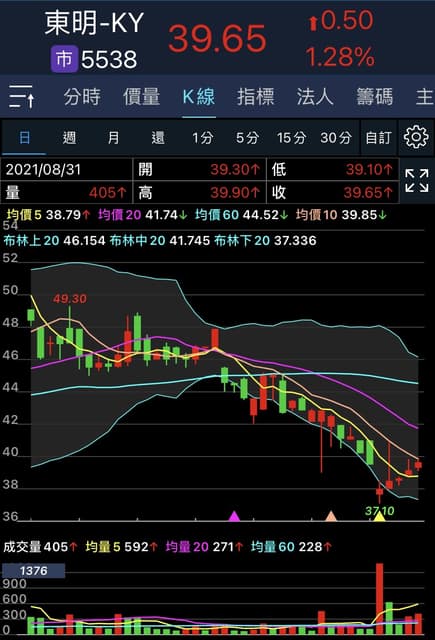Tap the 1376 volume scale badge
435x640 pixels.
pyautogui.click(x=33, y=571)
